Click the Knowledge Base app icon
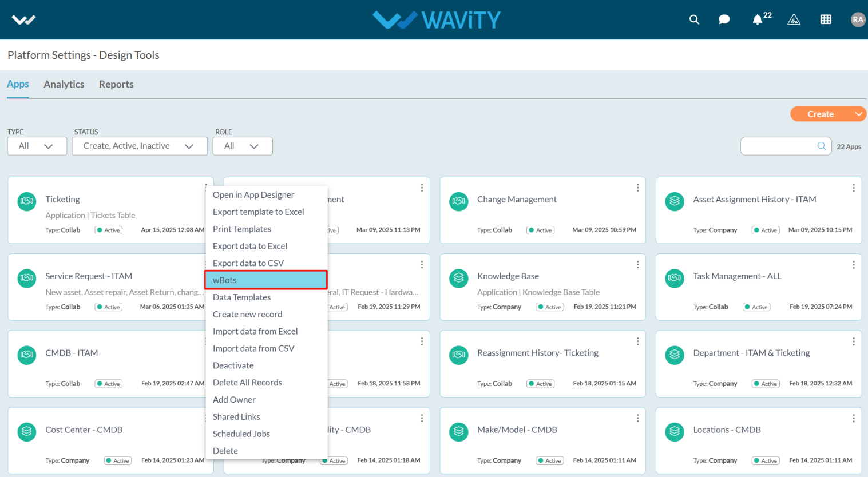868x477 pixels. pyautogui.click(x=459, y=278)
